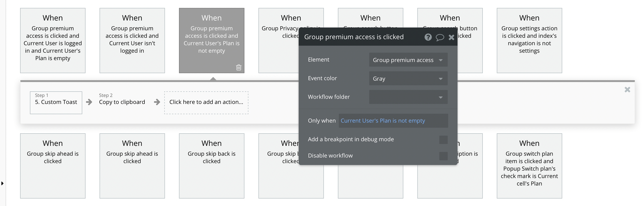Enable Add a breakpoint in debug mode
Image resolution: width=644 pixels, height=206 pixels.
443,140
